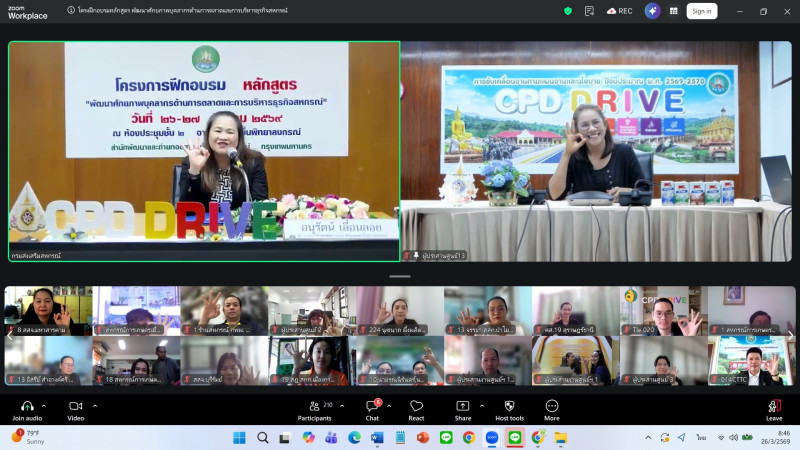Open Host tools shield icon
The width and height of the screenshot is (800, 450).
(509, 406)
